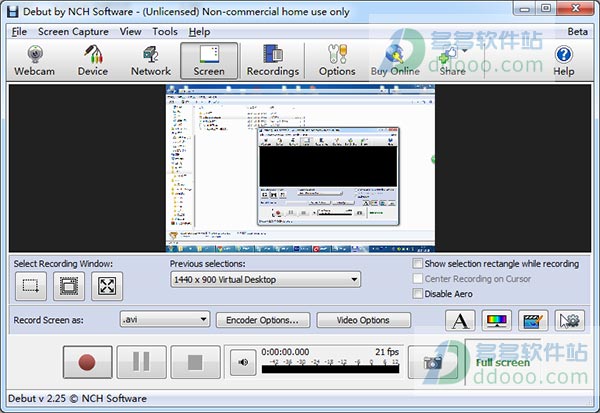
Task: Open the .avi format dropdown
Action: (165, 319)
